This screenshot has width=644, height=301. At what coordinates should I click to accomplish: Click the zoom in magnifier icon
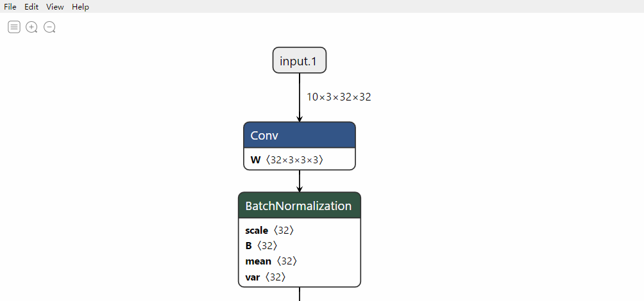pos(31,28)
